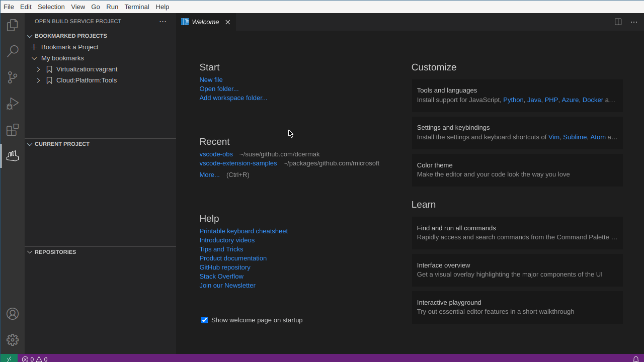
Task: Install Vim keybindings link
Action: (x=554, y=137)
